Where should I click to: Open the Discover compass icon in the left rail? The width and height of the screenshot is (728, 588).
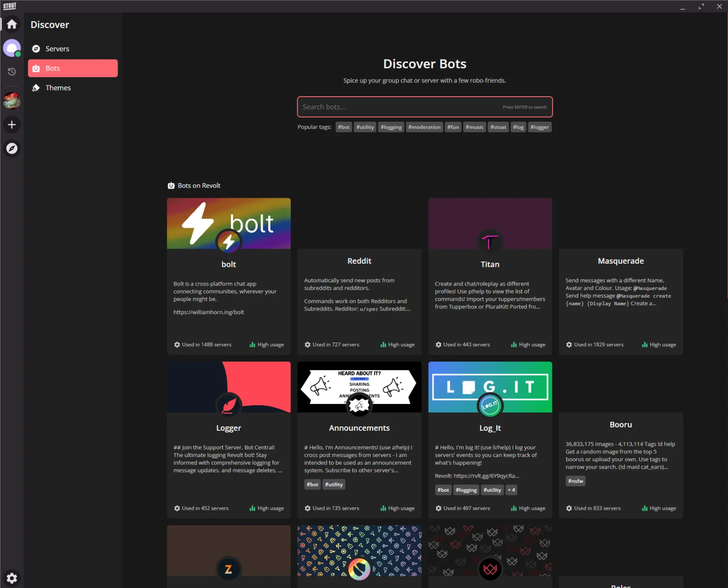12,148
